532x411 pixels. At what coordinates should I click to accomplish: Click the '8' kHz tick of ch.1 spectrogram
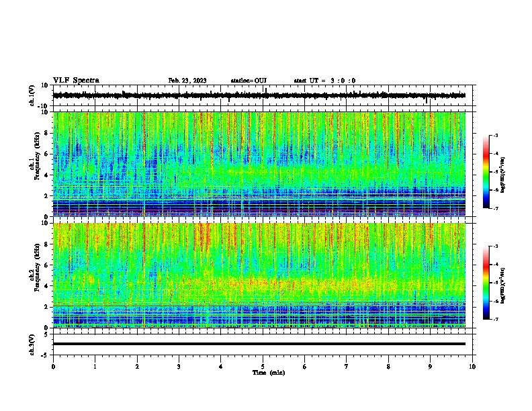[x=46, y=133]
